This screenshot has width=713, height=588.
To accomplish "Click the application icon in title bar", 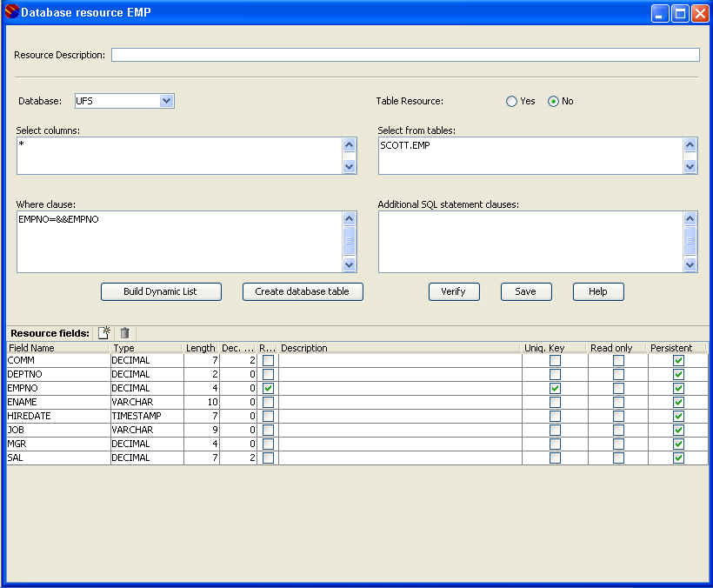I will (11, 13).
